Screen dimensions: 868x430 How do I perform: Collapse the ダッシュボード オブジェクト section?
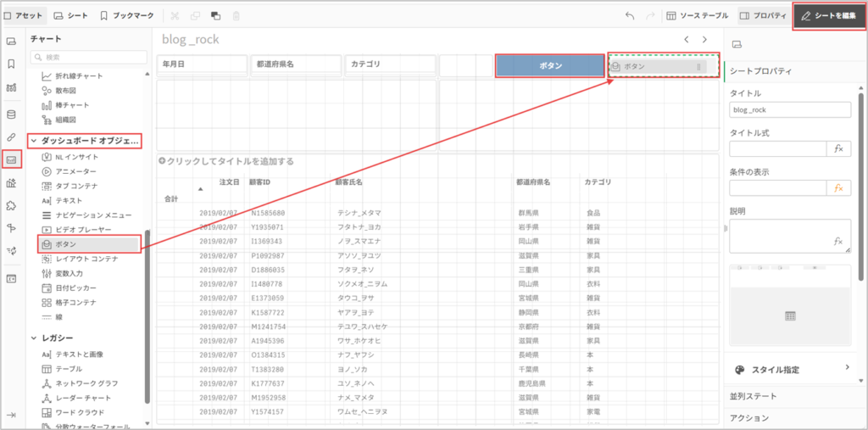(34, 141)
